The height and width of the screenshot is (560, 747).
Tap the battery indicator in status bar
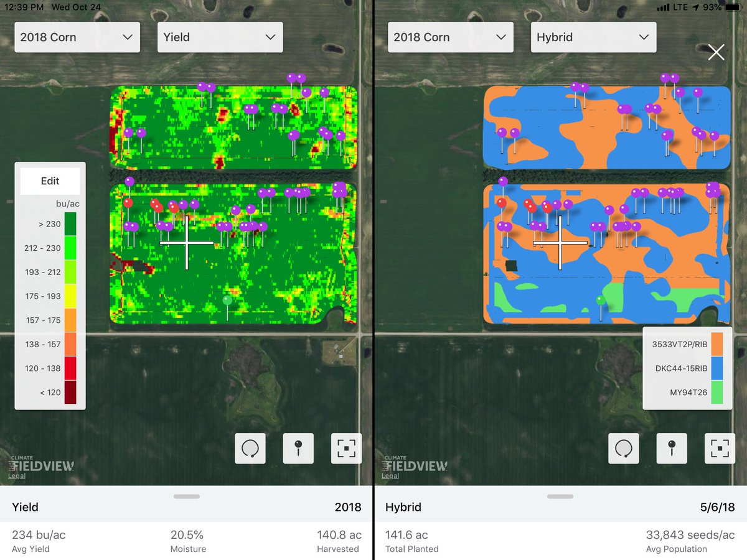(732, 7)
